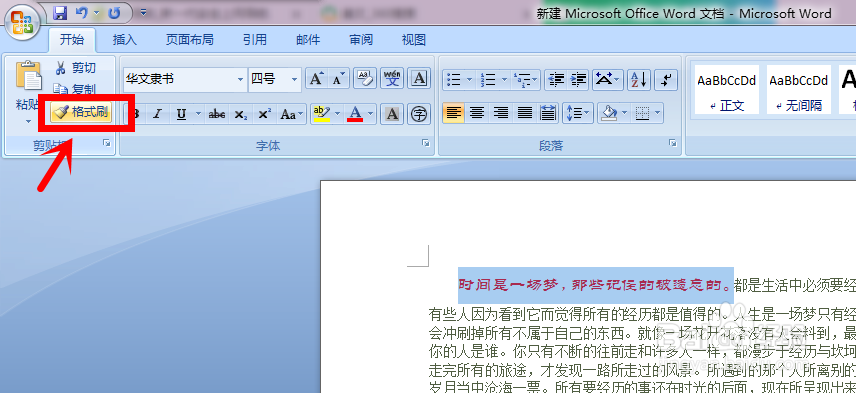
Task: Expand the underline style arrow
Action: (198, 114)
